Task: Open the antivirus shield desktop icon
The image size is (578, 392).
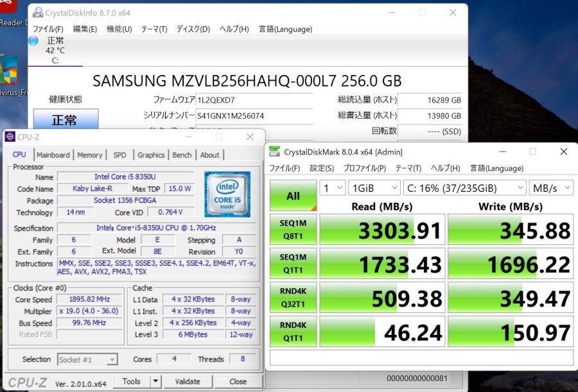Action: point(9,71)
